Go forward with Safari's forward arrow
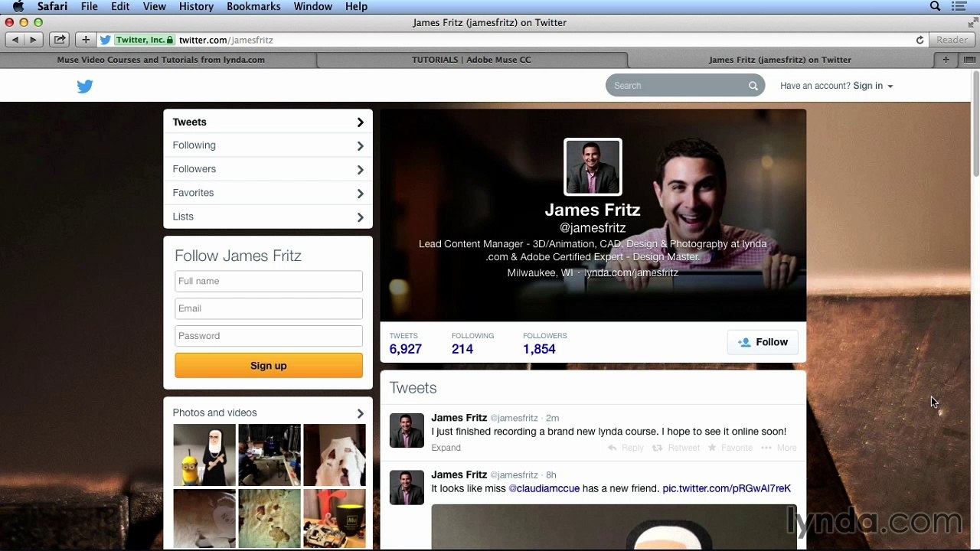The image size is (980, 551). [33, 40]
